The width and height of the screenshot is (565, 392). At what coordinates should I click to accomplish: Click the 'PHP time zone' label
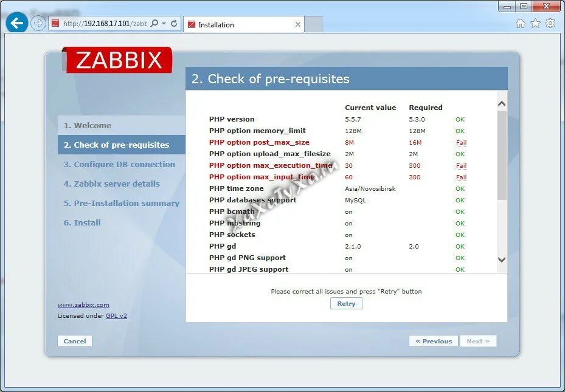tap(237, 188)
